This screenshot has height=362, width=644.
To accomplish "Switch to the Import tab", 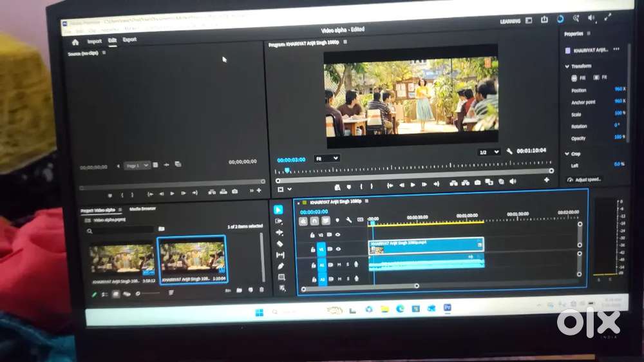I will pyautogui.click(x=94, y=41).
